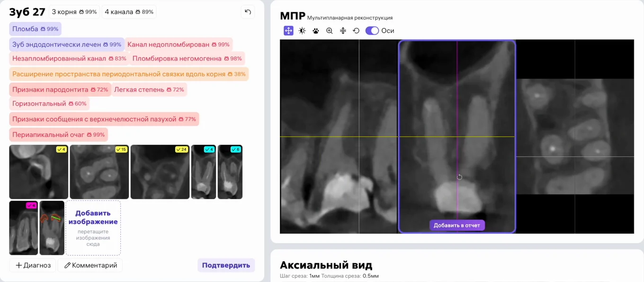Click the Легкая степень 72% tag
Image resolution: width=644 pixels, height=282 pixels.
[149, 89]
